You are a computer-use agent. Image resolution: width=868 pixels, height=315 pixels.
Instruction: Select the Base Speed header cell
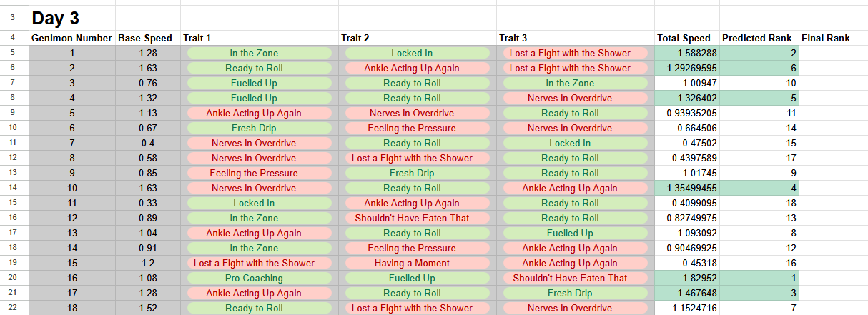click(x=148, y=38)
